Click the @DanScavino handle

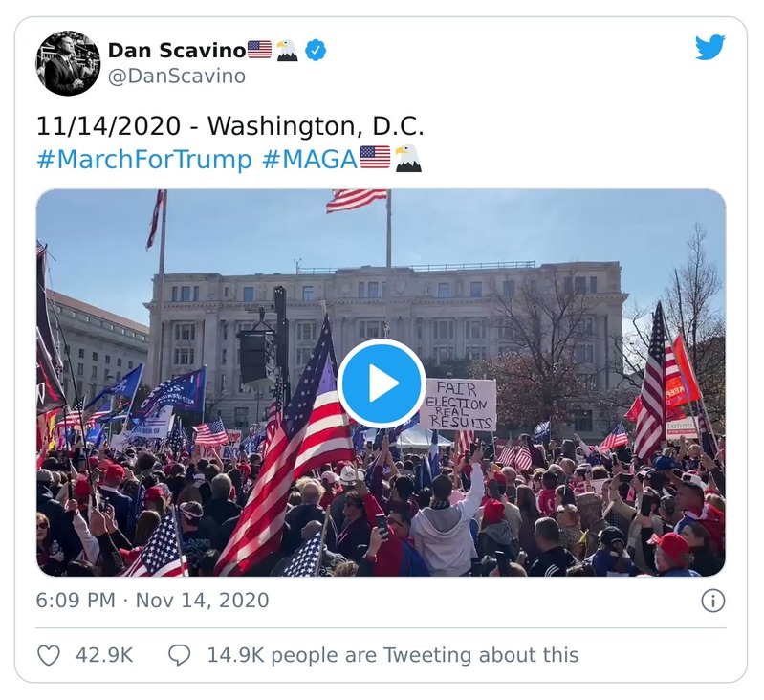[177, 77]
